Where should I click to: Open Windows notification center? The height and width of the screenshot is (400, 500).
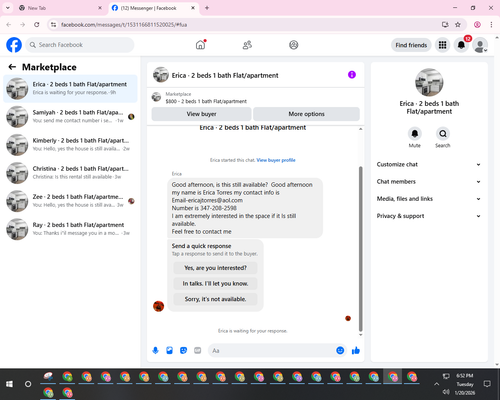(487, 384)
